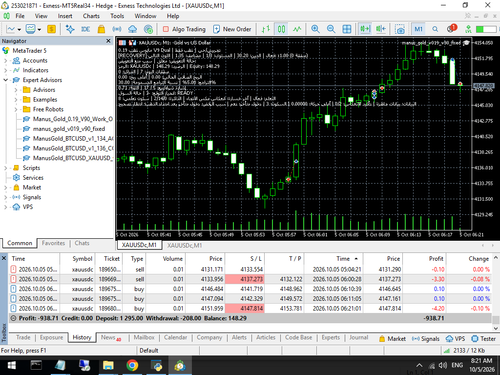
Task: Toggle chart shift
Action: 380,29
